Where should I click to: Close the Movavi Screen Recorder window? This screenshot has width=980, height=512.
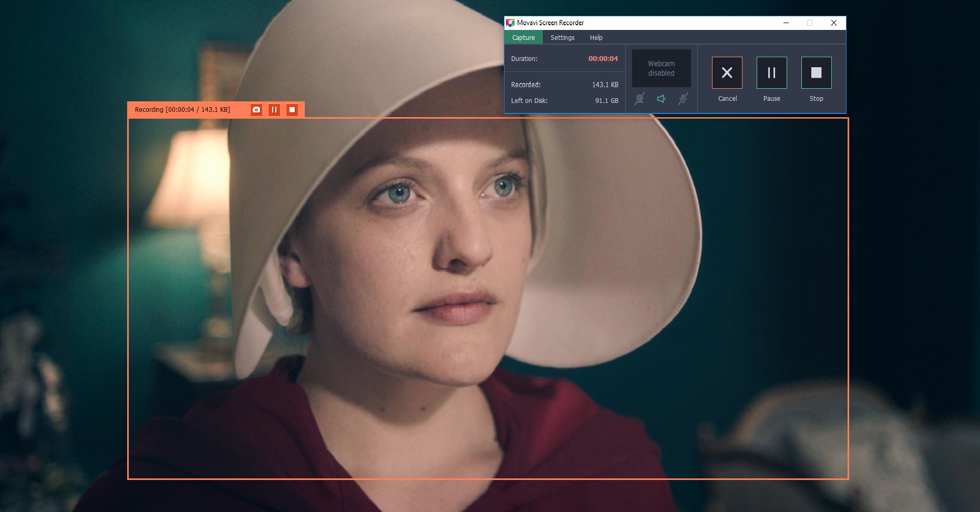[x=833, y=23]
